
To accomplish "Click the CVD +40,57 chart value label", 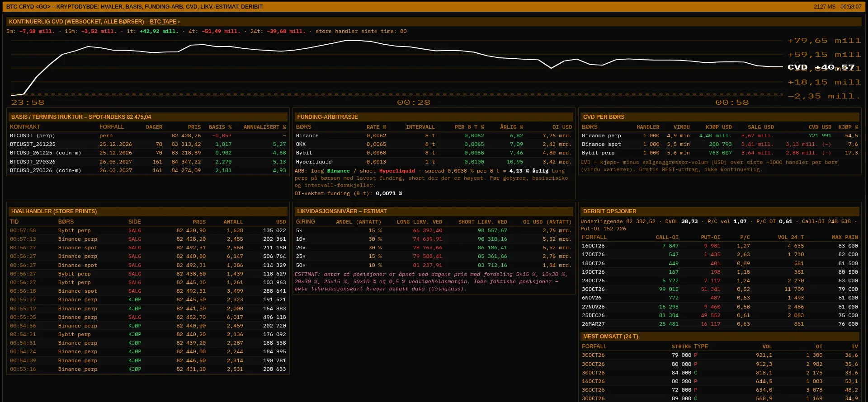I will 821,67.
